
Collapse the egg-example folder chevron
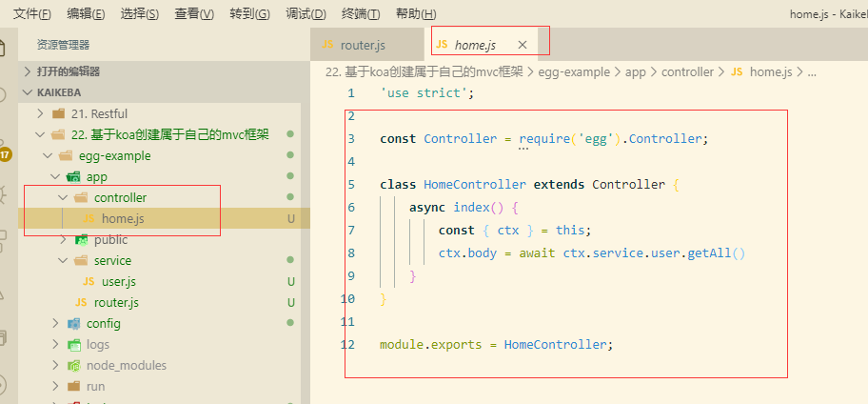47,155
